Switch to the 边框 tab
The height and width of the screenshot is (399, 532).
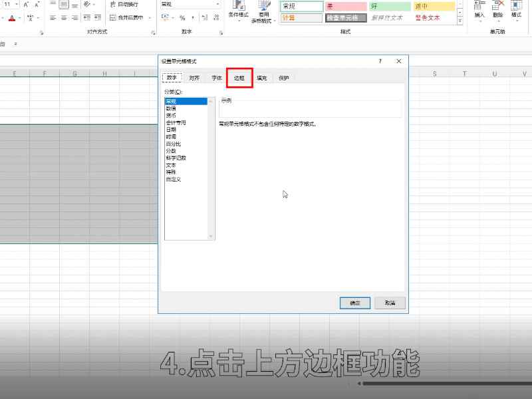[x=238, y=78]
